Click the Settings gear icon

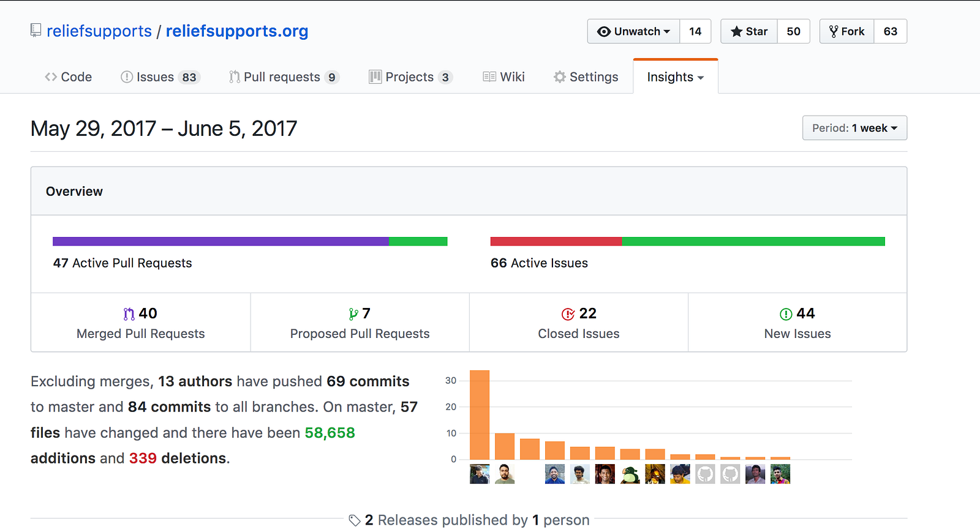point(560,77)
